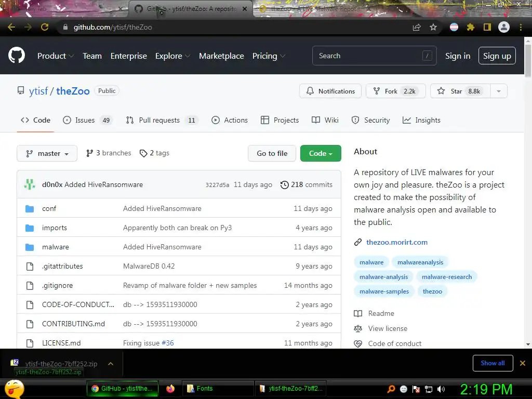Screen dimensions: 532x399
Task: Open the Code tab
Action: [x=36, y=120]
